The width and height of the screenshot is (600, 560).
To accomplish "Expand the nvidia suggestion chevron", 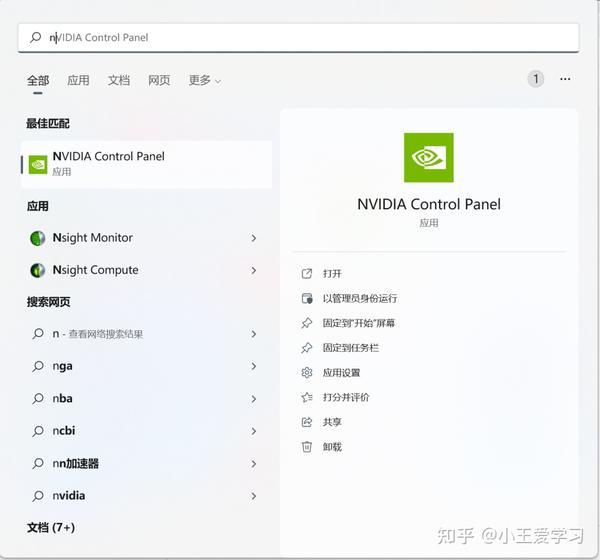I will (254, 496).
